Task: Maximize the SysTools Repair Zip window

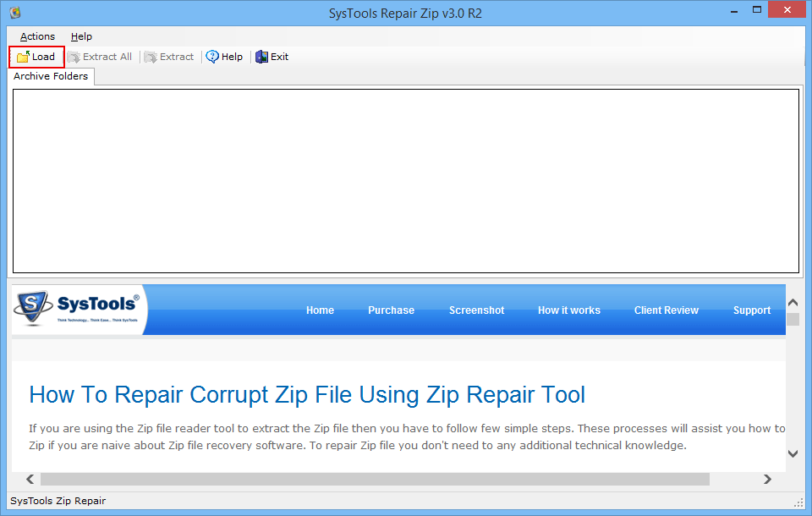Action: coord(757,10)
